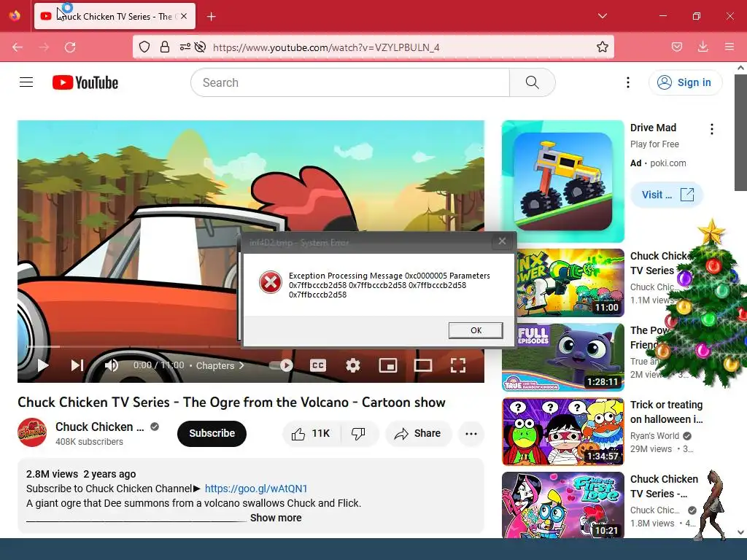
Task: Open the Ryan's World halloween thumbnail
Action: pyautogui.click(x=562, y=432)
